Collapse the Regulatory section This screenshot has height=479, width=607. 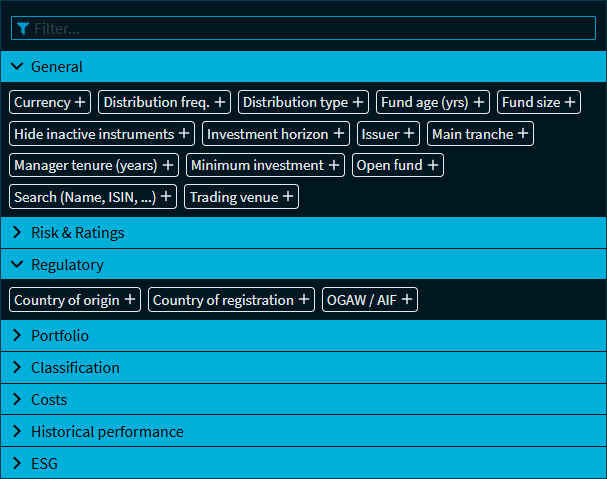pyautogui.click(x=17, y=265)
